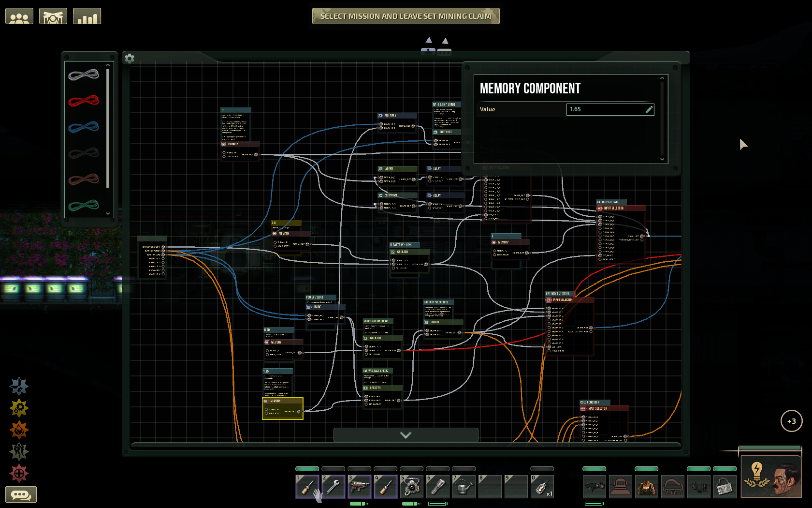812x508 pixels.
Task: Expand component list with bottom chevron
Action: coord(406,435)
